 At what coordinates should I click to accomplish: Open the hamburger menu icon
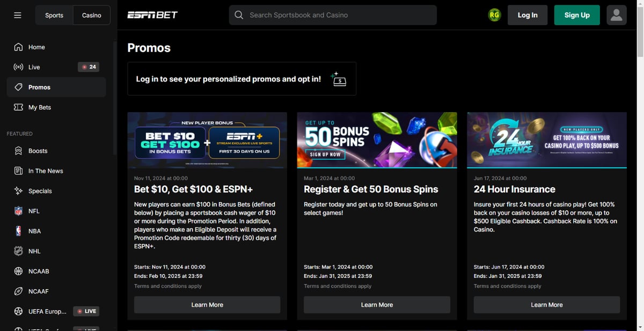click(18, 15)
